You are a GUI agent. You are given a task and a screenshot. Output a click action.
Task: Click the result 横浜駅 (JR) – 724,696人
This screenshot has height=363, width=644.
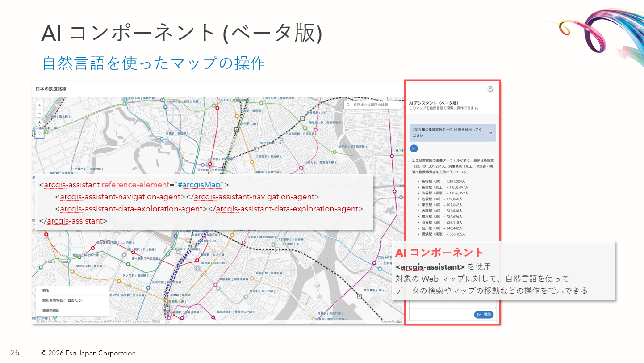click(442, 216)
